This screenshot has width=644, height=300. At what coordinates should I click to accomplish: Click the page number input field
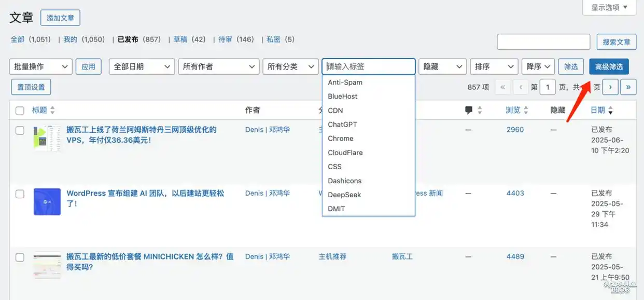click(548, 87)
